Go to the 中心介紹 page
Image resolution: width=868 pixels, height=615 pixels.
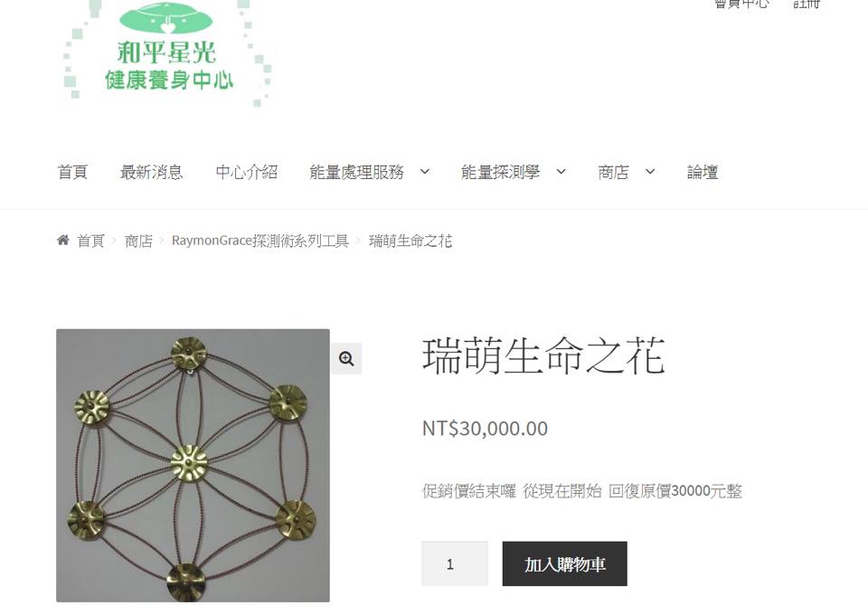pos(246,172)
